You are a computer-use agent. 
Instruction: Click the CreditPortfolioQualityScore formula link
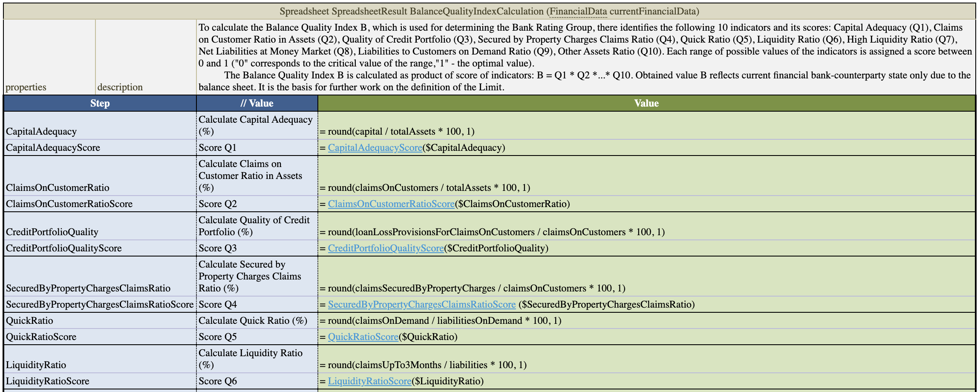click(x=386, y=248)
